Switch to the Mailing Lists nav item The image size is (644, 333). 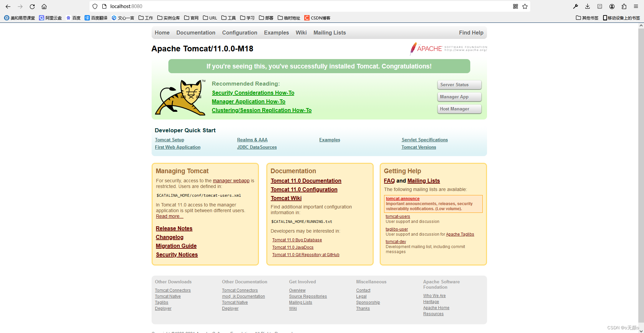(x=329, y=33)
